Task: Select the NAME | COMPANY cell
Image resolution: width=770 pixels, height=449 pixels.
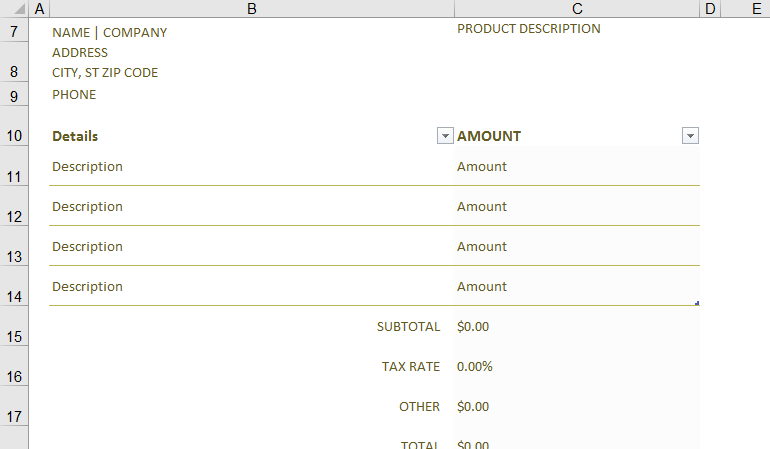Action: tap(110, 32)
